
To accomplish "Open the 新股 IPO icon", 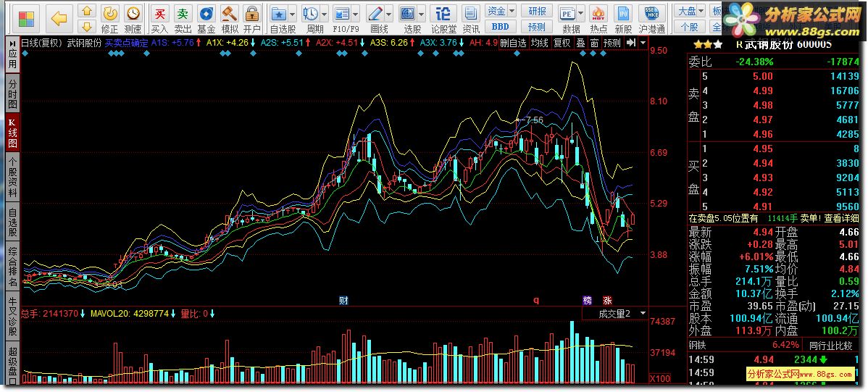I will click(x=623, y=20).
